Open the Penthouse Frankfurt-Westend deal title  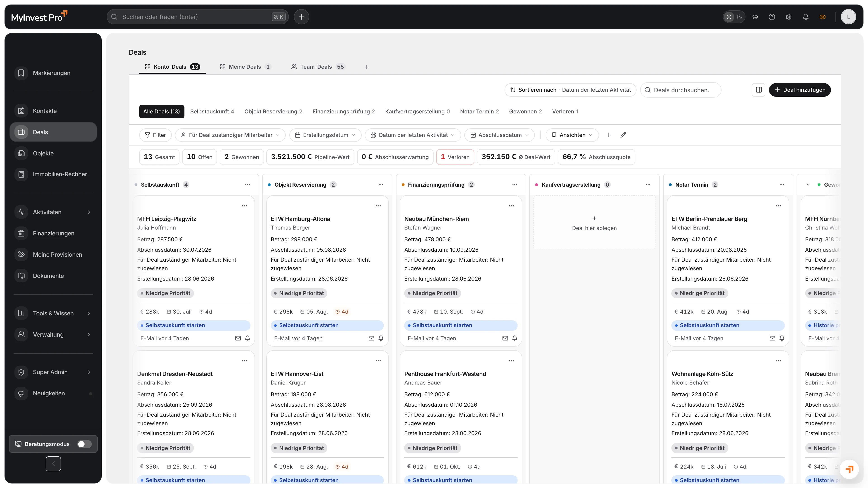click(445, 374)
